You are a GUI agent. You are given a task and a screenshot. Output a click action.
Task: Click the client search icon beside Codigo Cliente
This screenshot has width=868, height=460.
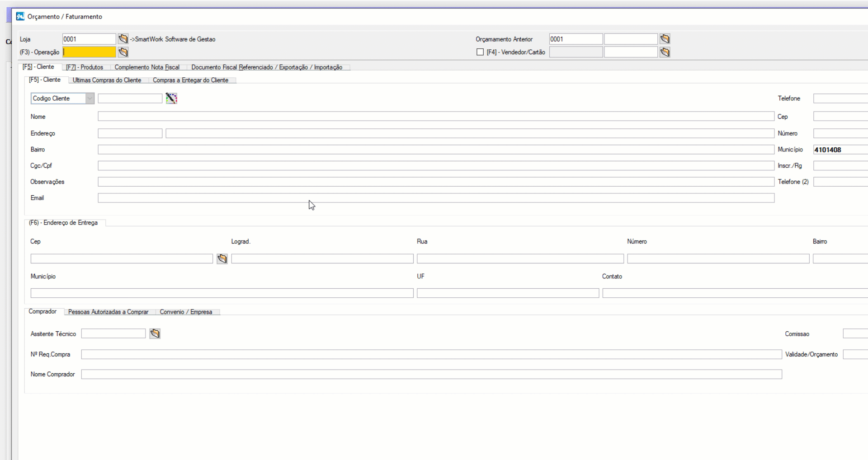pos(171,98)
